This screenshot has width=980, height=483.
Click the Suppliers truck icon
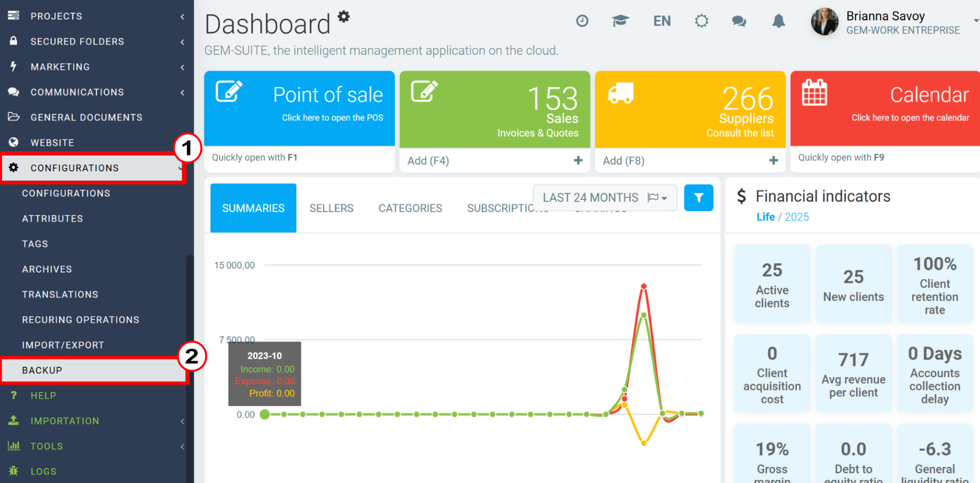pos(620,93)
